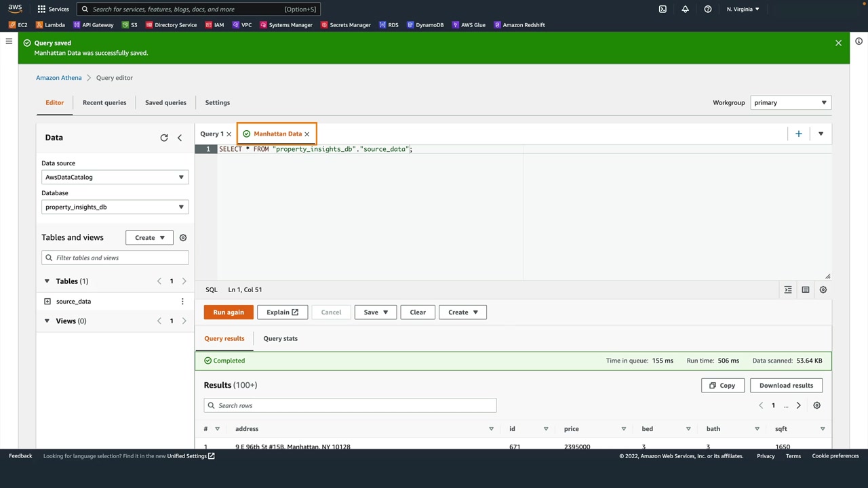Screen dimensions: 868x488
Task: Focus the Filter tables and views field
Action: click(115, 258)
